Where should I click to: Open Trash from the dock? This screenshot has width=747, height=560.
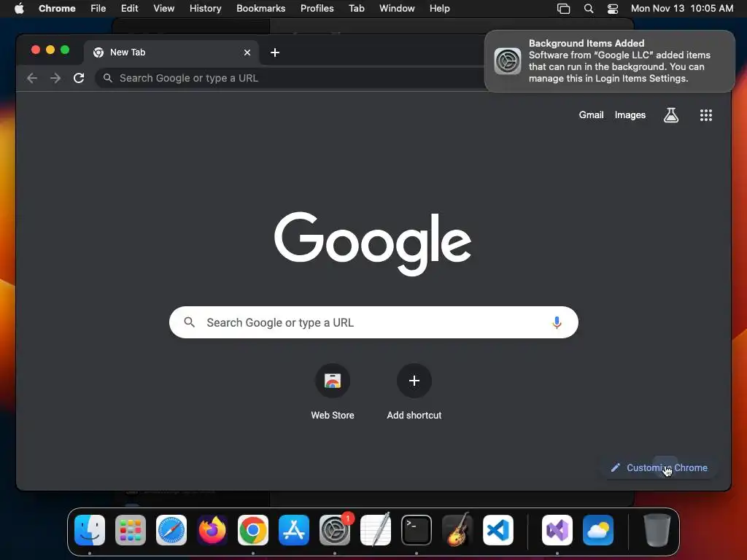[657, 530]
